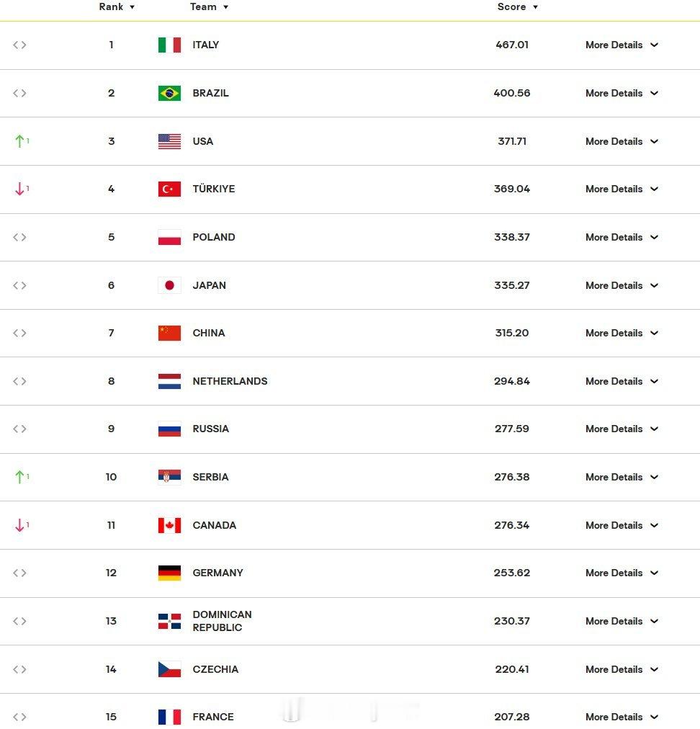Click the Dominican Republic flag icon
The height and width of the screenshot is (729, 700).
[169, 621]
